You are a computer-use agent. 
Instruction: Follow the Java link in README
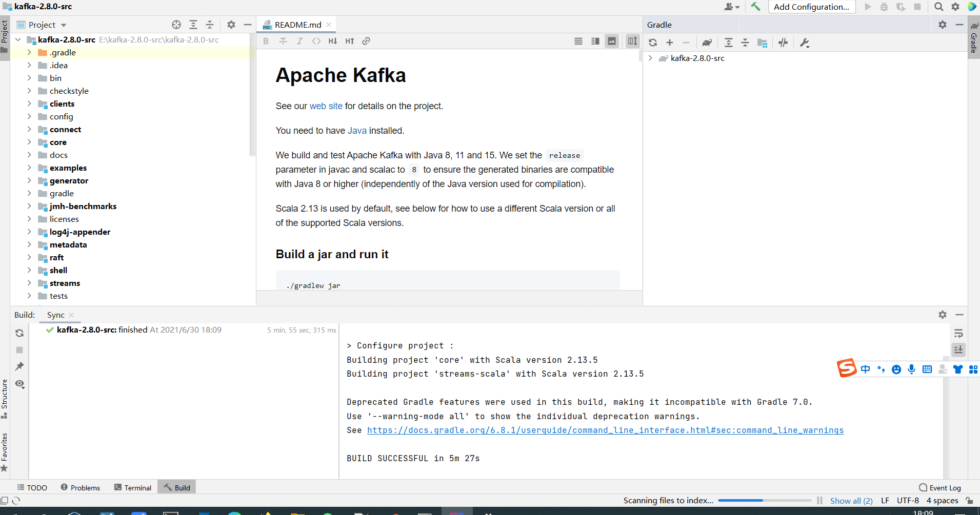point(357,131)
